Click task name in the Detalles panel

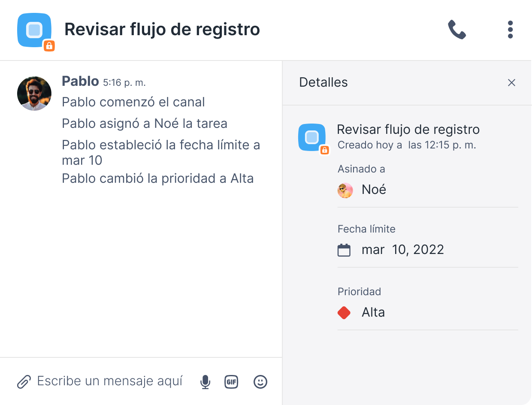[x=408, y=129]
